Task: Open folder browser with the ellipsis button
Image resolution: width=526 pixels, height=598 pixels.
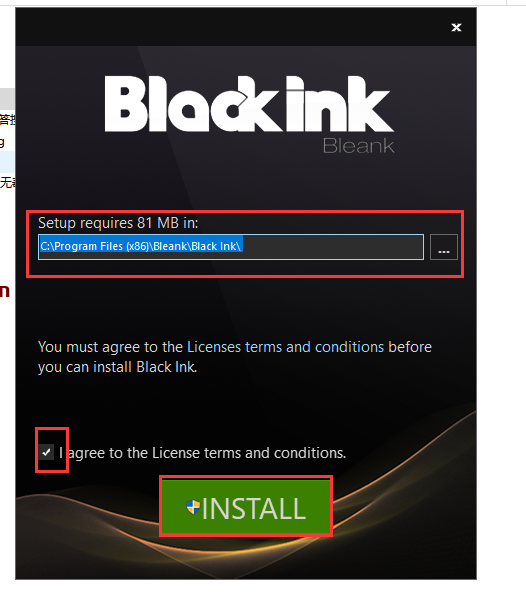Action: pyautogui.click(x=444, y=247)
